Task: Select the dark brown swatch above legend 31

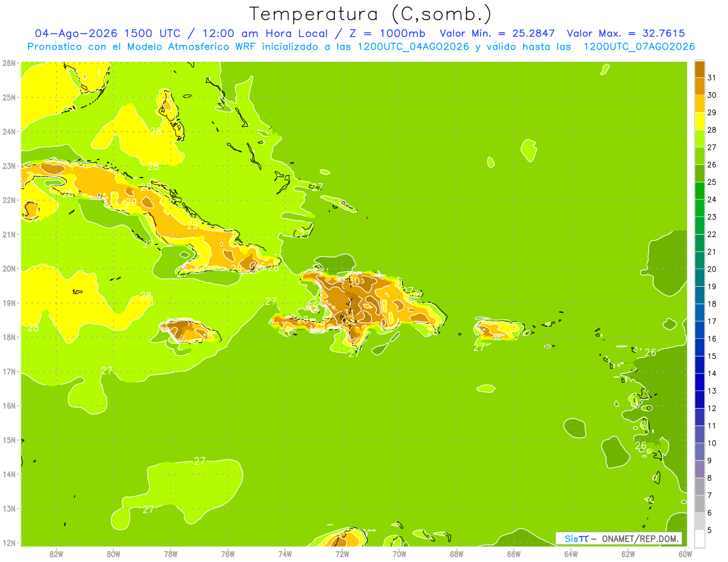Action: pos(699,69)
